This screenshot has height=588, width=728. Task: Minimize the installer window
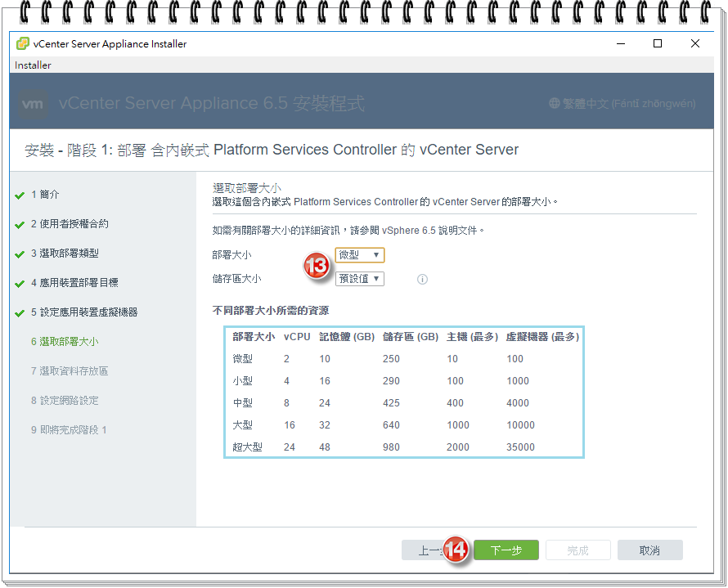pyautogui.click(x=621, y=43)
